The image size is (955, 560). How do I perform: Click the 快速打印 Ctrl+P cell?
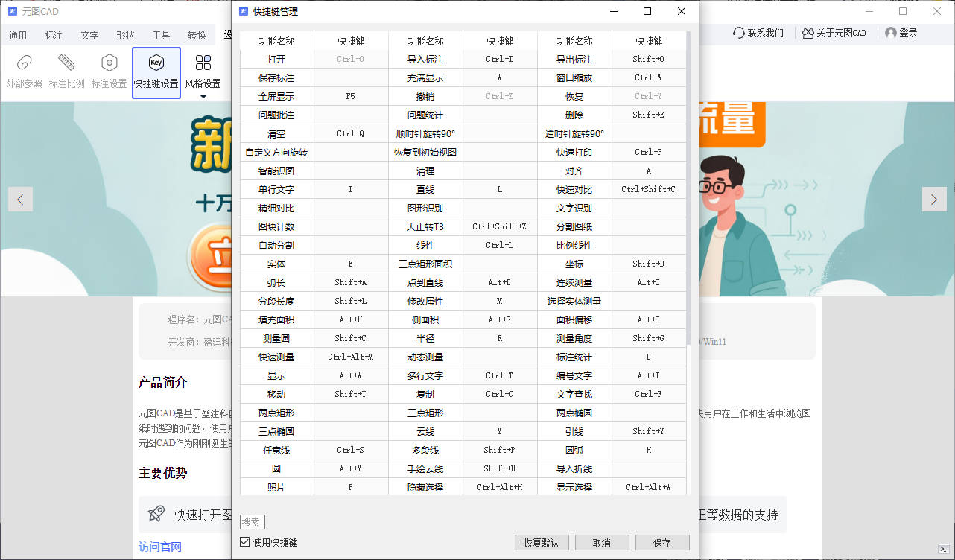[649, 152]
